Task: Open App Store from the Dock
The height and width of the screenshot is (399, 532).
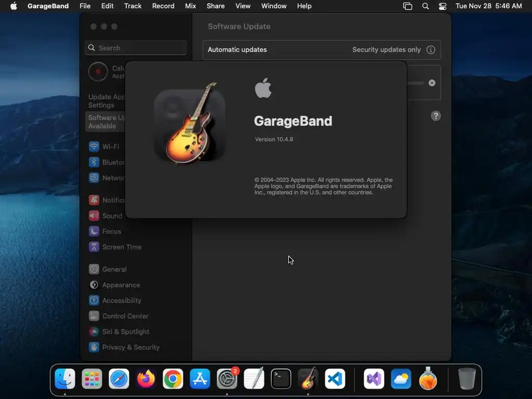Action: 200,379
